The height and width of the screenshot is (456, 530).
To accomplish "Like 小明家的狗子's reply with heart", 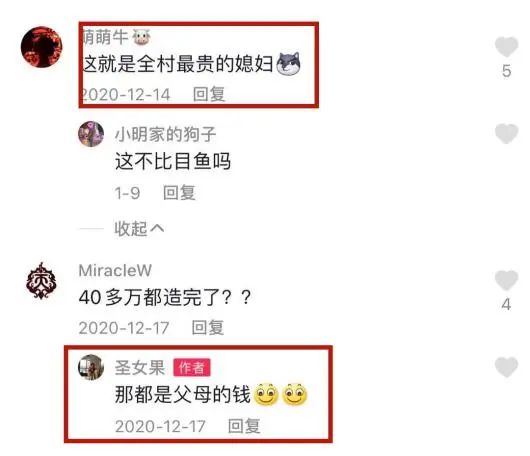I will click(506, 133).
